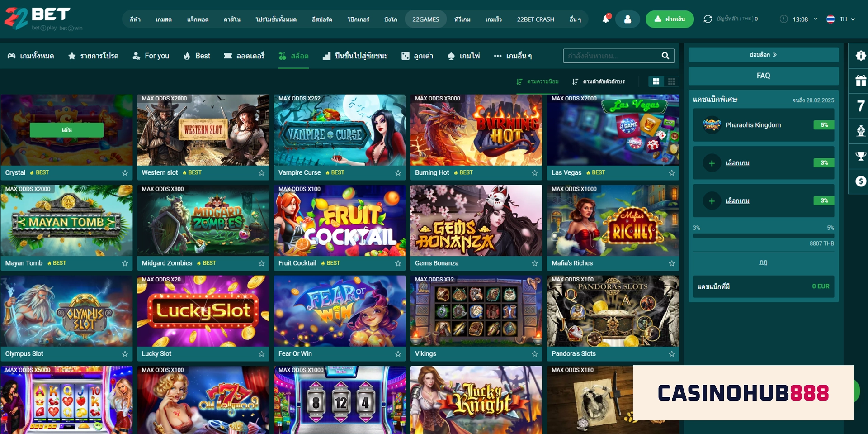This screenshot has width=868, height=434.
Task: Favorite the Fear Or Win star
Action: pos(398,354)
